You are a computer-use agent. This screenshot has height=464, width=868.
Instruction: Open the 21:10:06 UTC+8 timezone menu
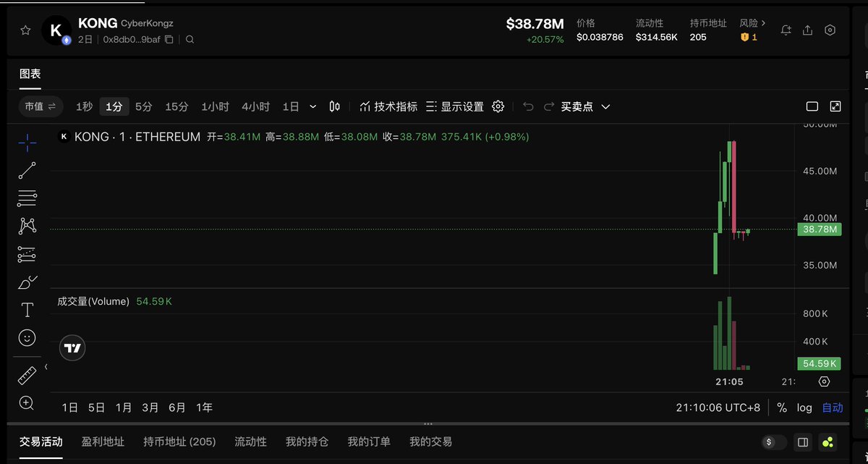tap(718, 408)
